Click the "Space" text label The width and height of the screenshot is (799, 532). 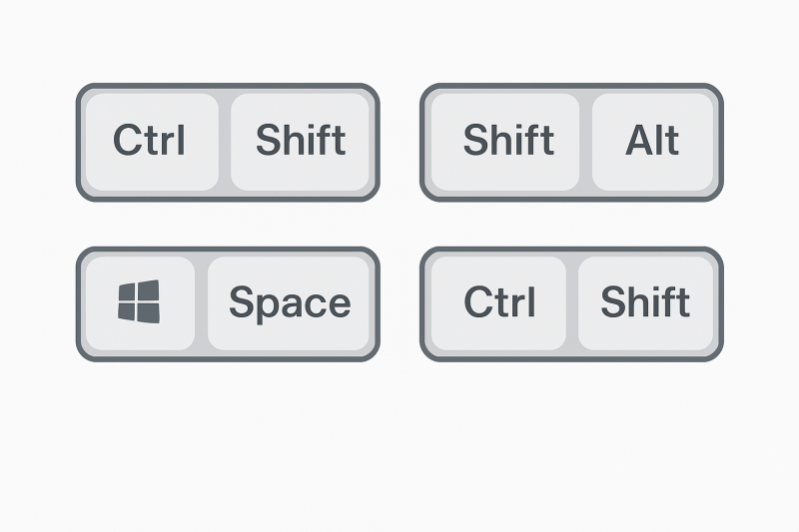290,303
